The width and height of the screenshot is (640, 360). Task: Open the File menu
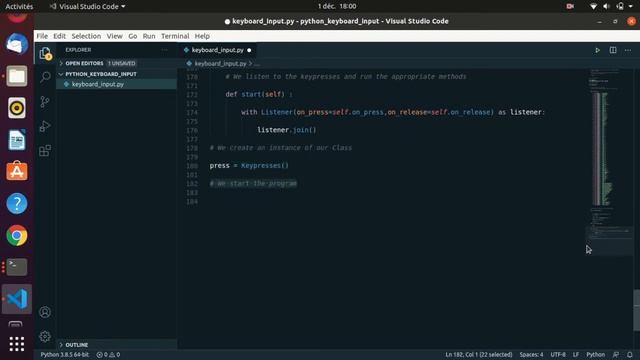point(42,36)
